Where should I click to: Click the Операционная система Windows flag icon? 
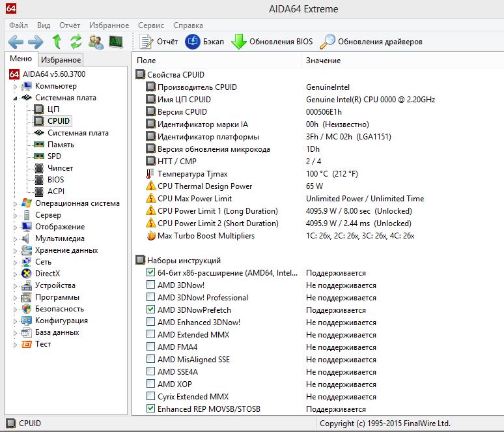click(x=26, y=203)
